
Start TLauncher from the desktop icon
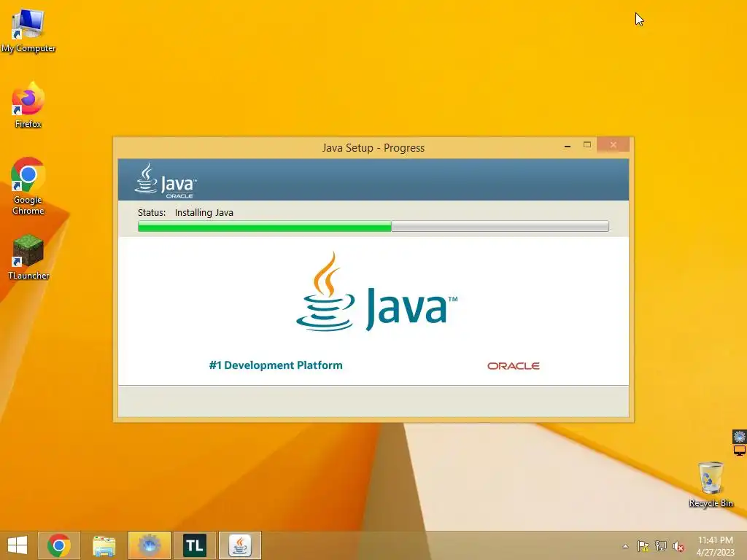[28, 257]
